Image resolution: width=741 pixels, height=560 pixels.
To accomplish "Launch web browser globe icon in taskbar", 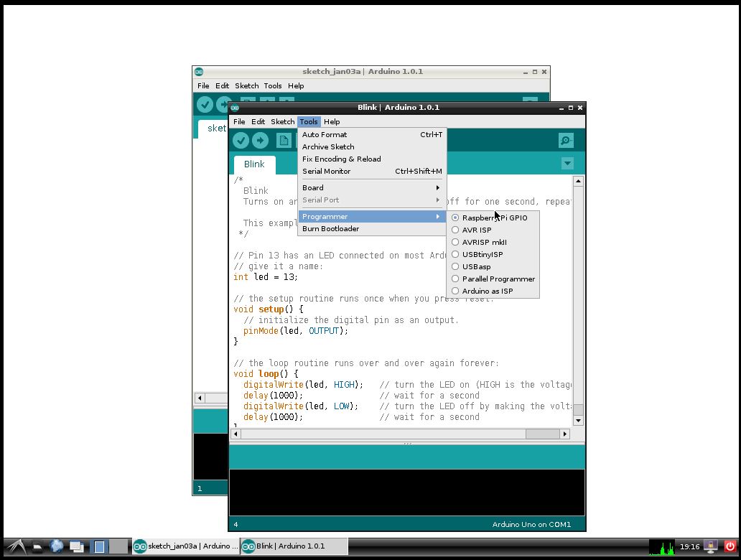I will tap(57, 547).
